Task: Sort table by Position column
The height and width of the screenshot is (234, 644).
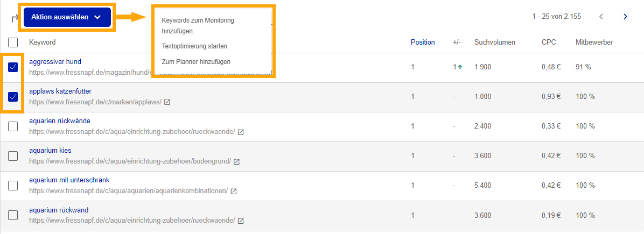Action: coord(423,42)
